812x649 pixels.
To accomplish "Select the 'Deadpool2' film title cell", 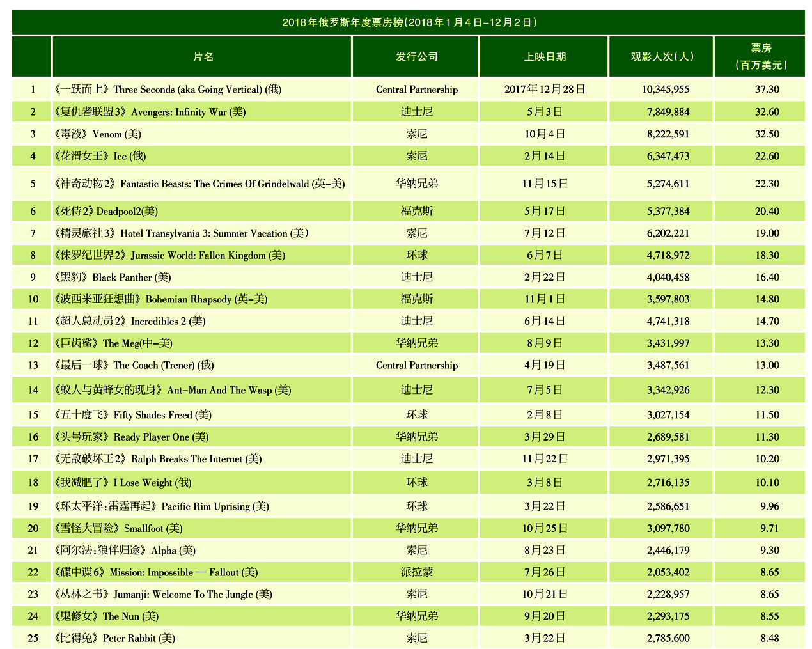I will [106, 212].
